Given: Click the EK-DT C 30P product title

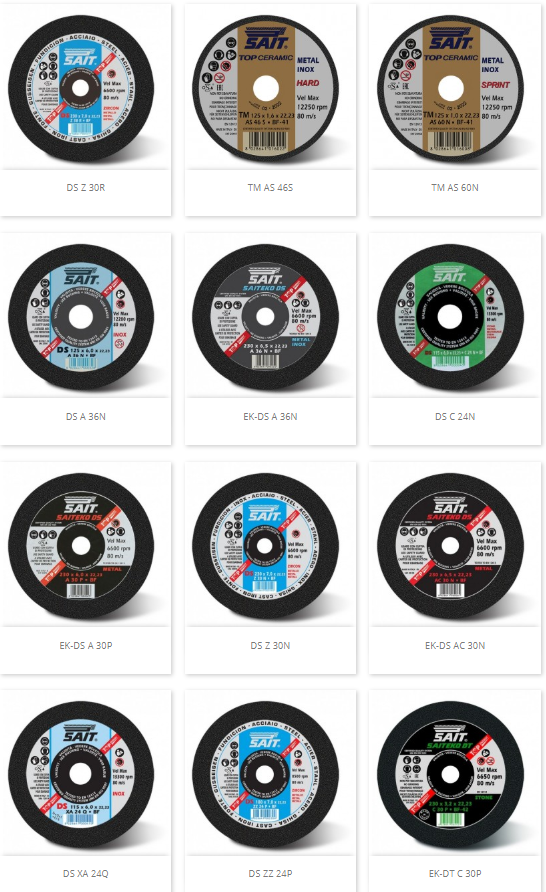Looking at the screenshot, I should click(x=455, y=873).
